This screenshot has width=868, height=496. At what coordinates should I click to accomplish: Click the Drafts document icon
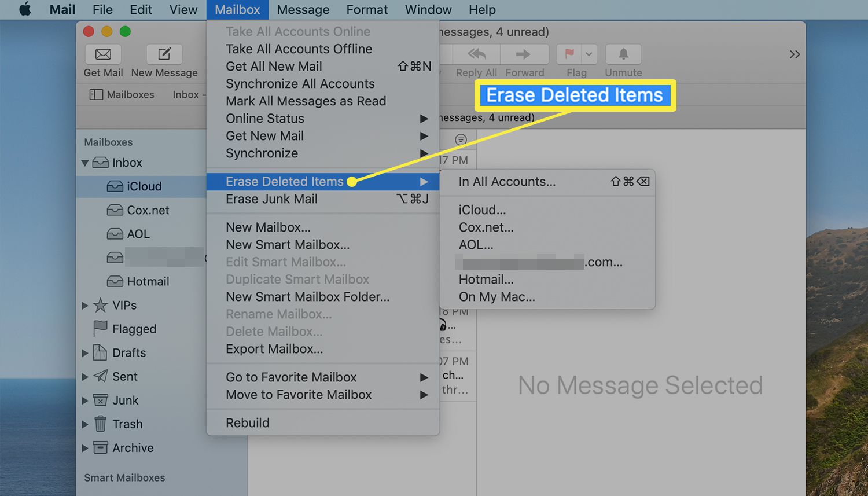click(x=100, y=352)
